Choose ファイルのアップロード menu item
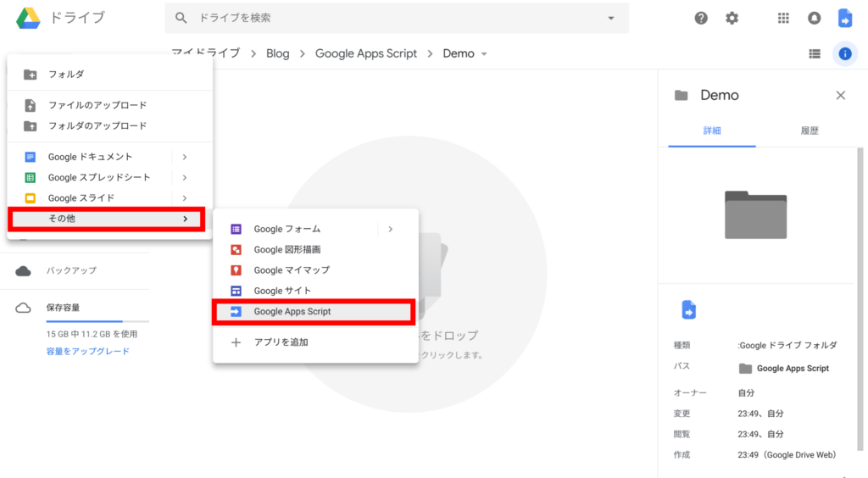 point(97,105)
